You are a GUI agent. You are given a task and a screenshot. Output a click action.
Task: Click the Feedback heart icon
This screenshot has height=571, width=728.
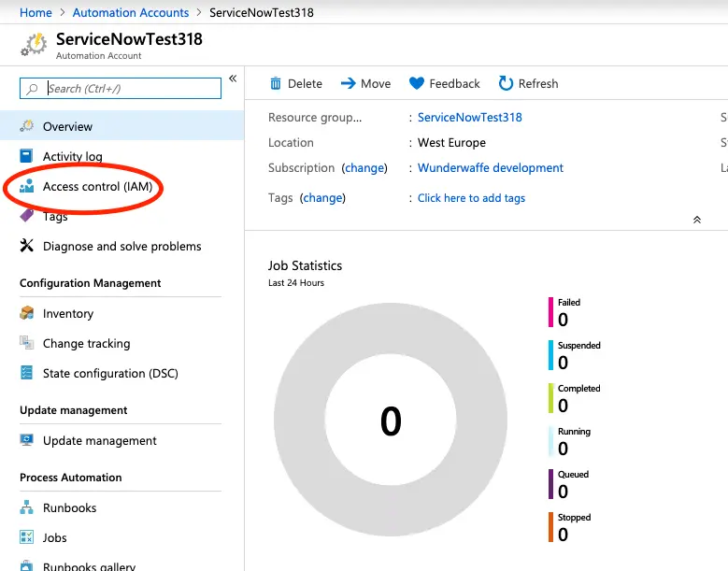(x=417, y=83)
